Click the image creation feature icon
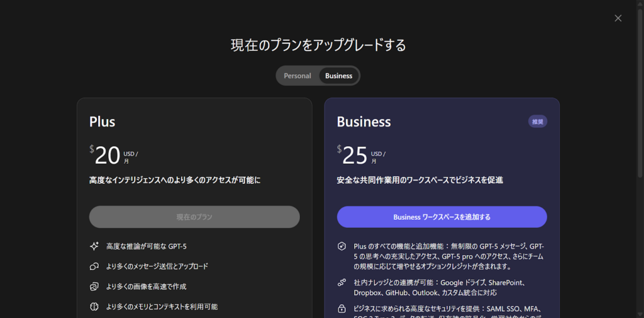Viewport: 644px width, 318px height. point(94,287)
